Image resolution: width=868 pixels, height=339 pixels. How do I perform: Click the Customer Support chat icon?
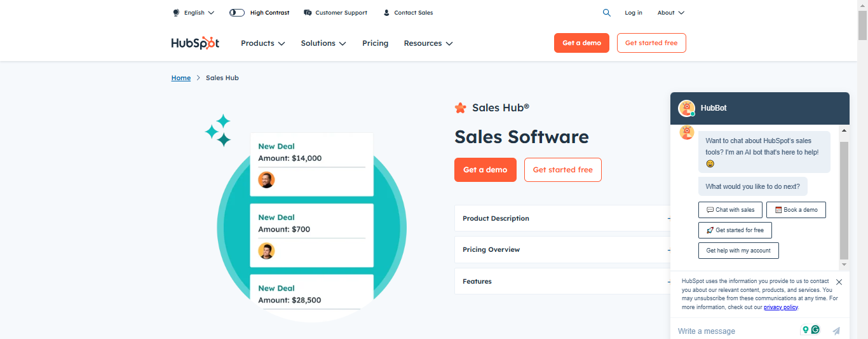(308, 13)
